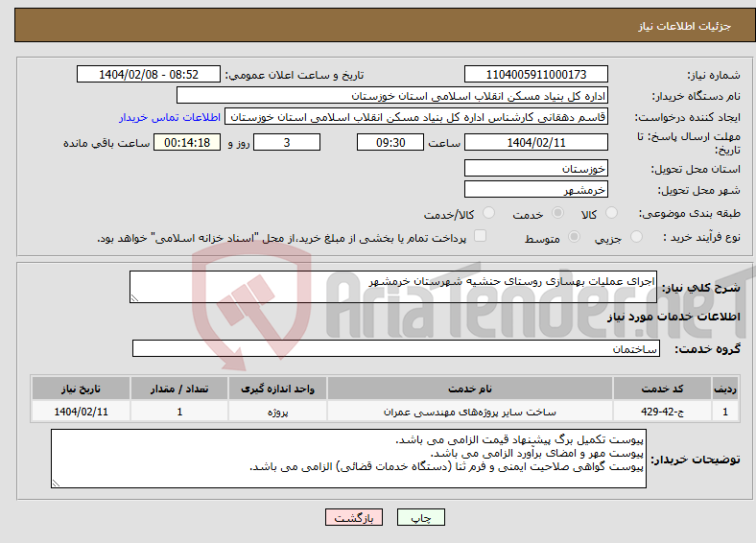Click the request creator field قاسم دهقانی

coord(416,117)
